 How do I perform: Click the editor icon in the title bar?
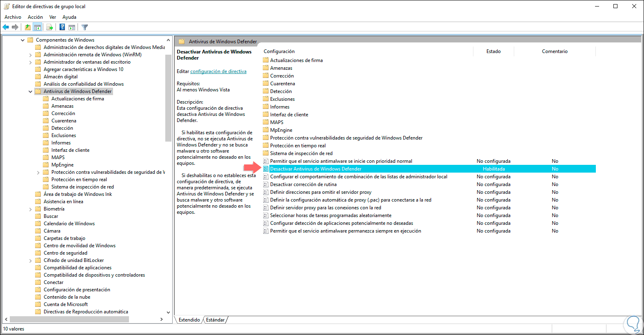pos(7,6)
